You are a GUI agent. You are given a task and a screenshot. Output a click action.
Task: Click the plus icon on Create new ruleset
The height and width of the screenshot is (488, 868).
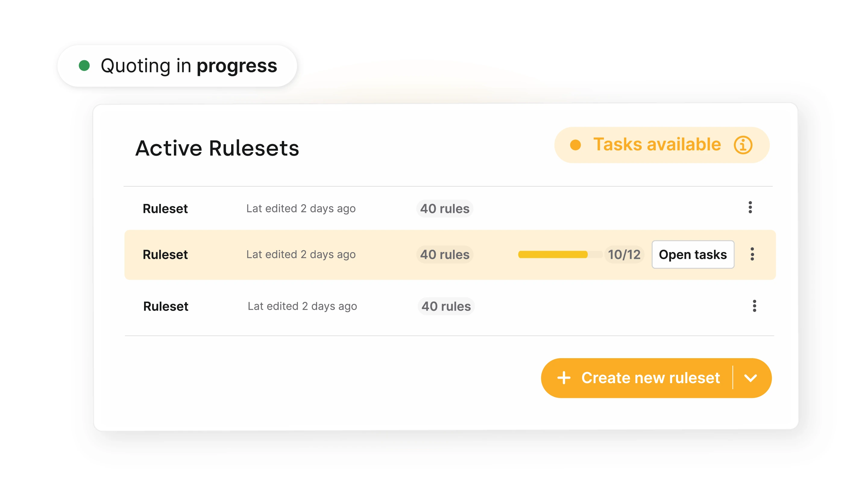[x=564, y=378]
